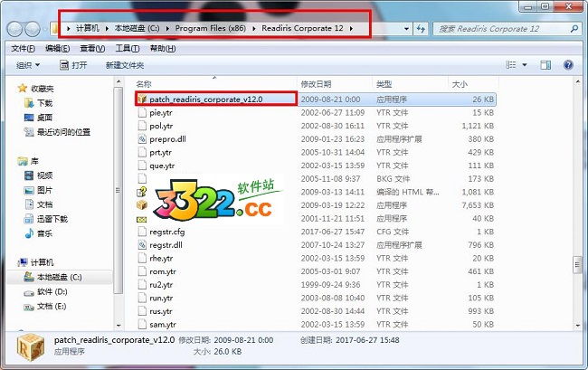Click the 本地磁盘 (C:) drive icon
This screenshot has width=588, height=370.
pos(29,277)
